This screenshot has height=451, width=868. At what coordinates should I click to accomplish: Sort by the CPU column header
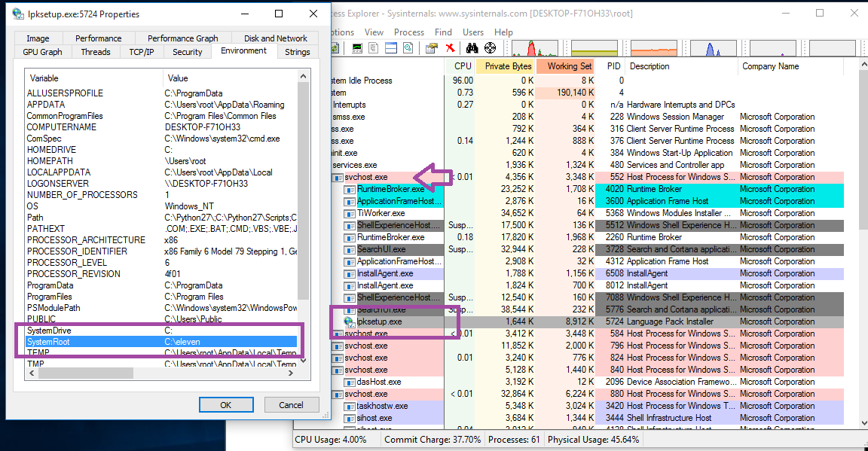460,66
